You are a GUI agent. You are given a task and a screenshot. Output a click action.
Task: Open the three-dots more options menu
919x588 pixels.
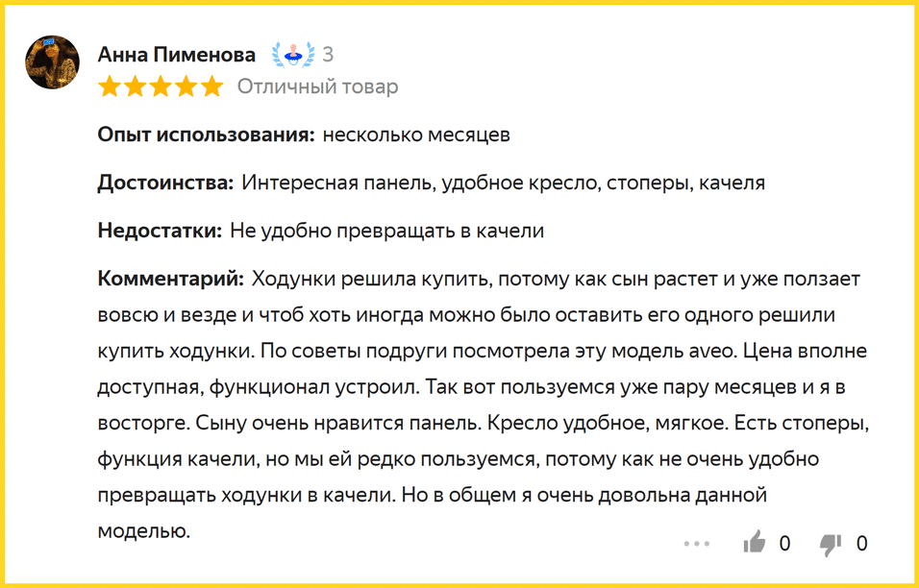click(696, 544)
